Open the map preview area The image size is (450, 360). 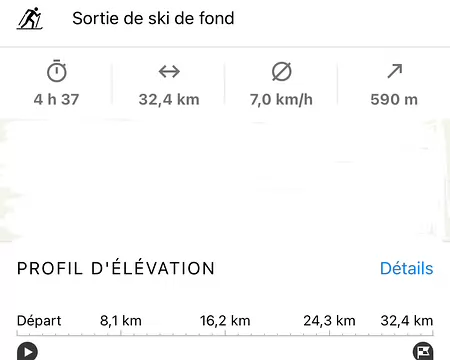coord(225,180)
